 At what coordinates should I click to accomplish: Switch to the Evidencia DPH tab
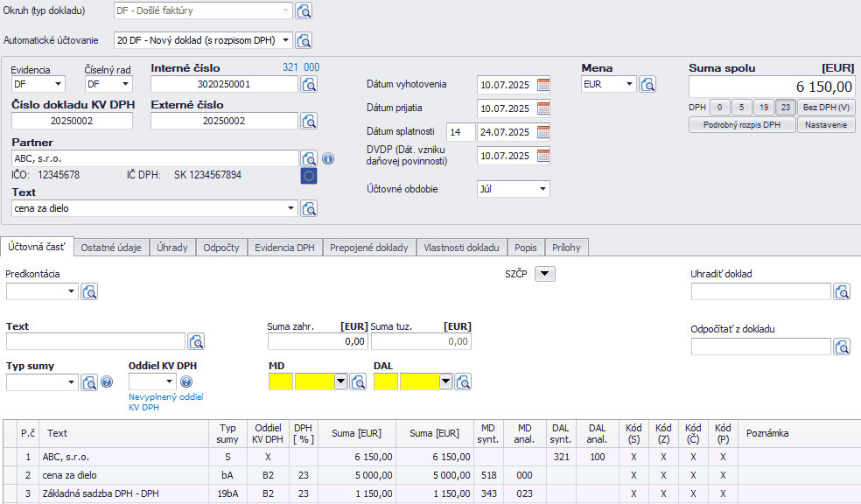pyautogui.click(x=284, y=248)
